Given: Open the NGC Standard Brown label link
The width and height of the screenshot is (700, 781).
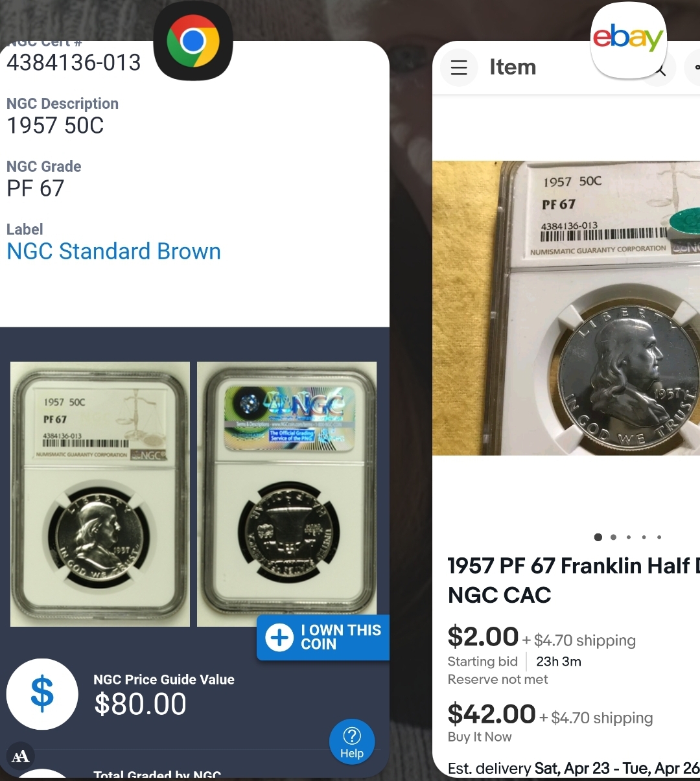Looking at the screenshot, I should point(114,251).
